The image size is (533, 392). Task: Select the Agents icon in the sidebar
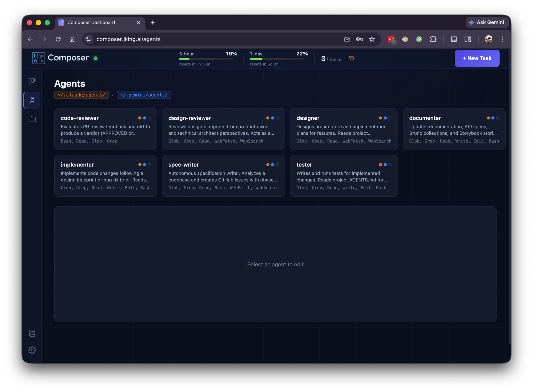click(x=32, y=100)
